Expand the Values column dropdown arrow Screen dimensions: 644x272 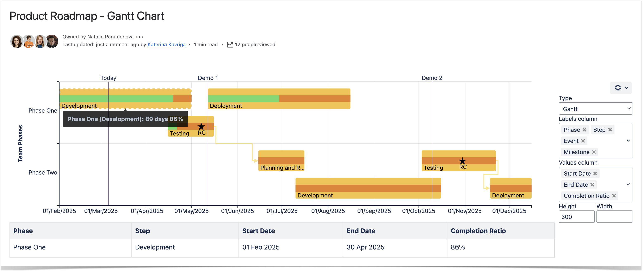point(628,185)
